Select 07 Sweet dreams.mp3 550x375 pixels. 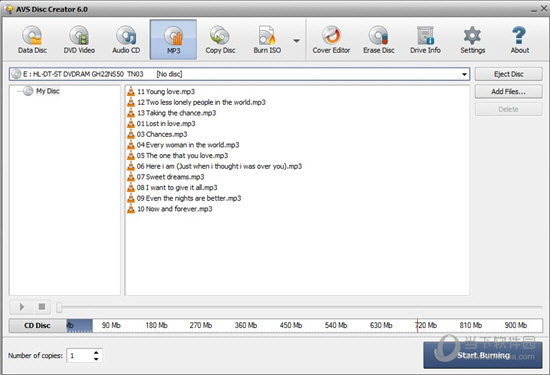170,177
